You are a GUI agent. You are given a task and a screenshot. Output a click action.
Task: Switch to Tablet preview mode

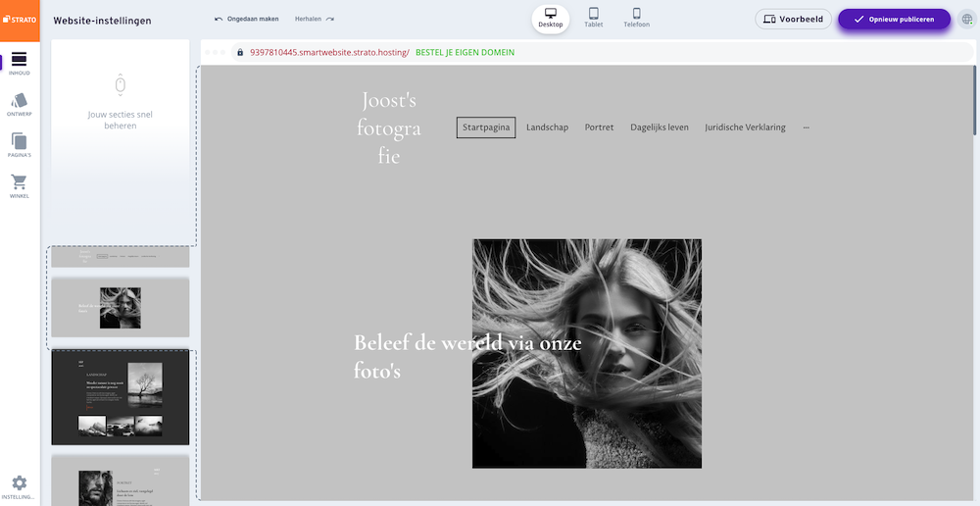[x=594, y=18]
